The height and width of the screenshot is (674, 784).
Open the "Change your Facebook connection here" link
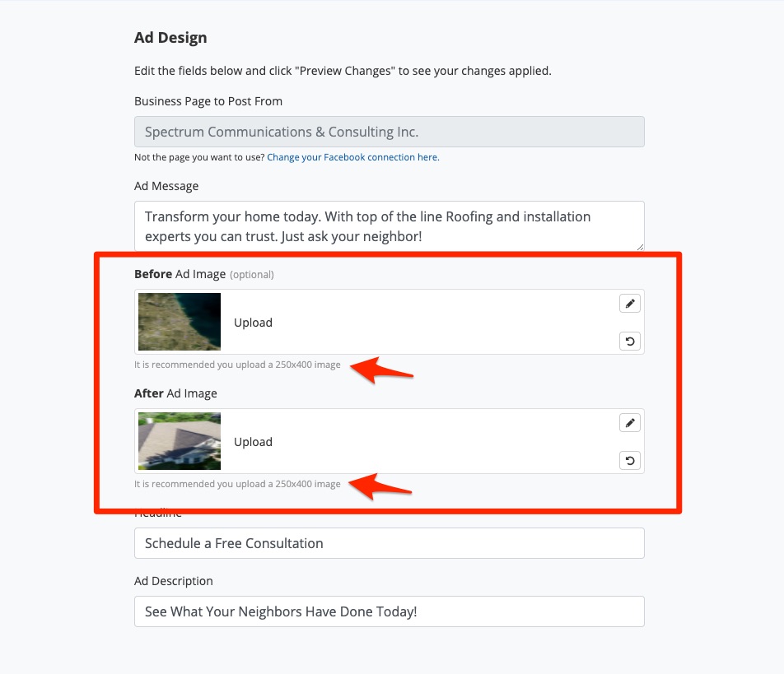click(353, 157)
